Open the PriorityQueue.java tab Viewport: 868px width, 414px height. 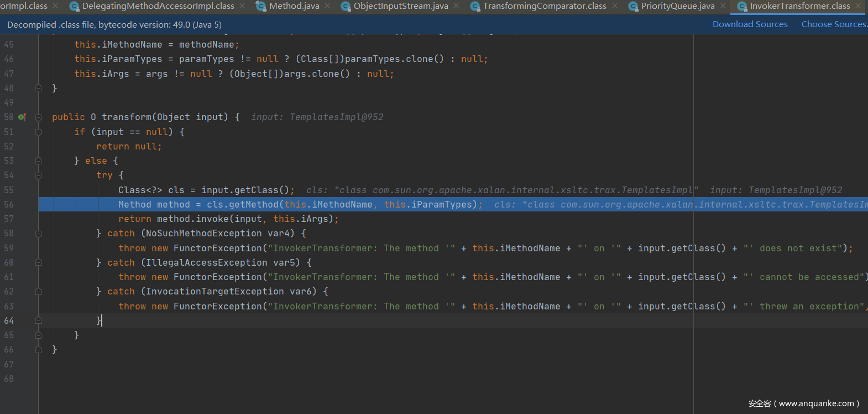677,6
